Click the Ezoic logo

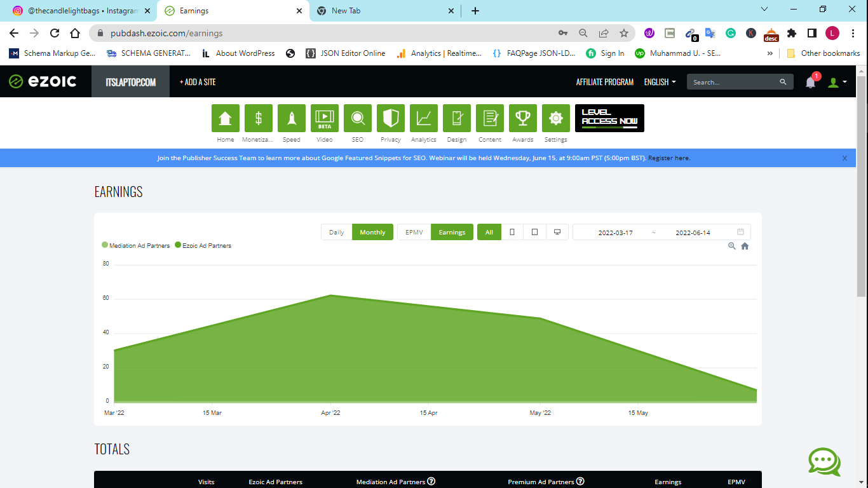pyautogui.click(x=43, y=81)
